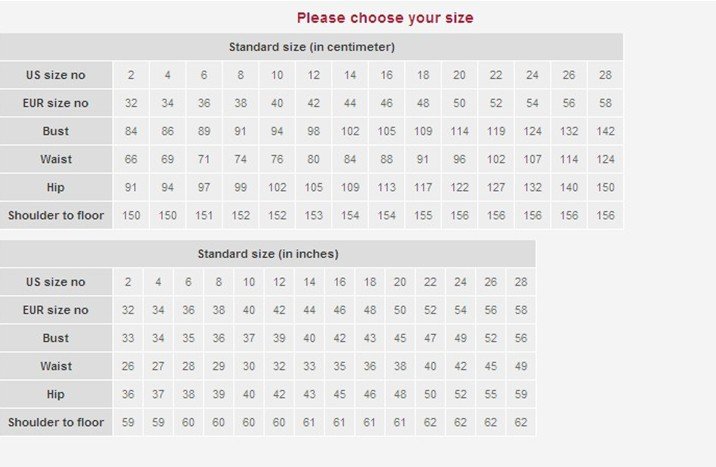Click bust row value 56 in inches table
The height and width of the screenshot is (467, 716).
520,338
